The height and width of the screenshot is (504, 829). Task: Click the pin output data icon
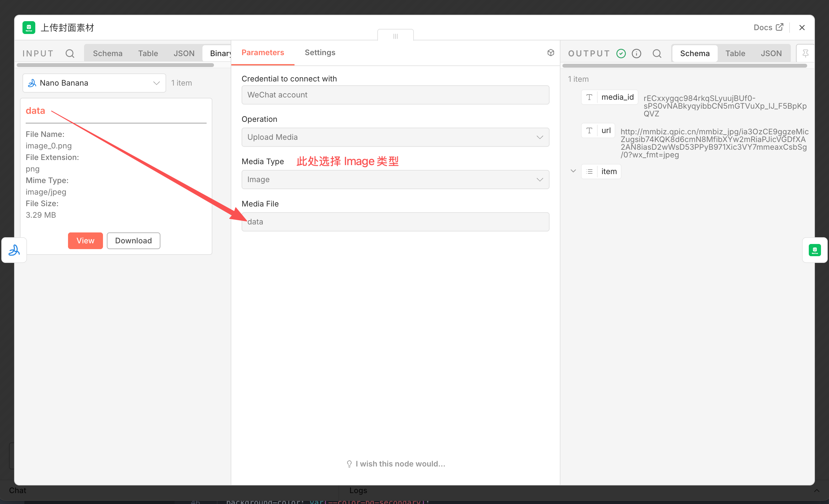point(805,54)
